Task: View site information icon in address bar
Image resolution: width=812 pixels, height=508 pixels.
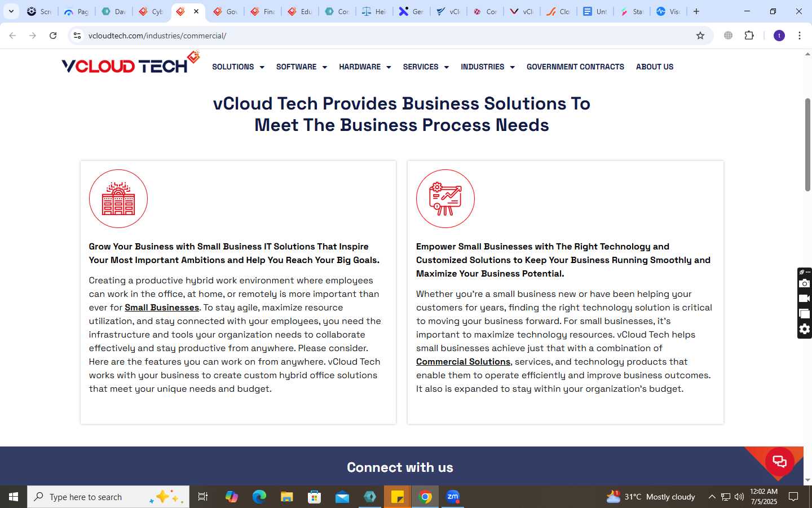Action: (77, 36)
